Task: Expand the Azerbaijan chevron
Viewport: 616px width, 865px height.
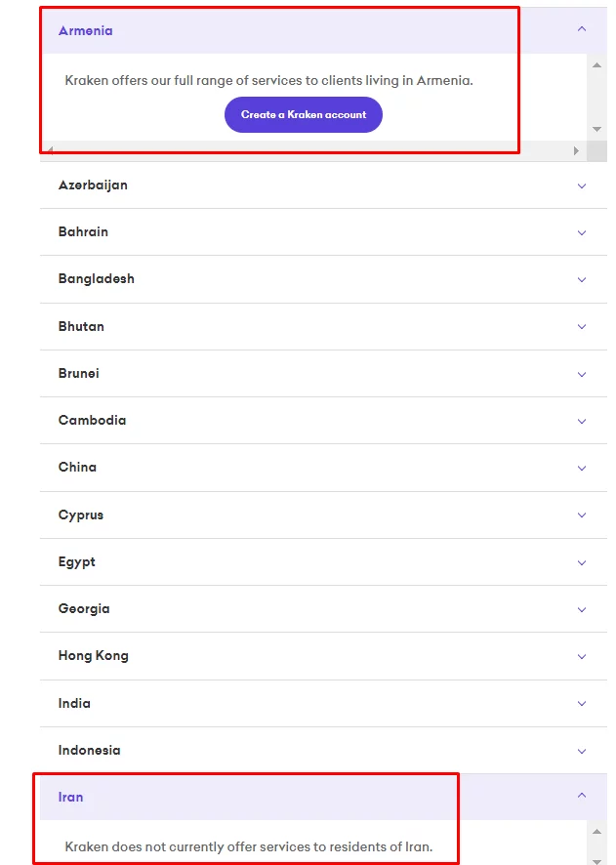Action: pyautogui.click(x=582, y=185)
